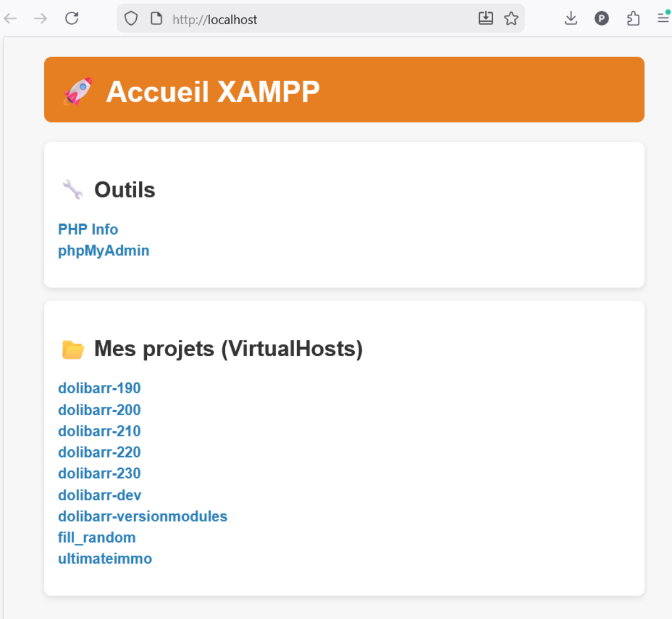Bookmark this page with the star icon
Screen dimensions: 672x619
tap(511, 18)
